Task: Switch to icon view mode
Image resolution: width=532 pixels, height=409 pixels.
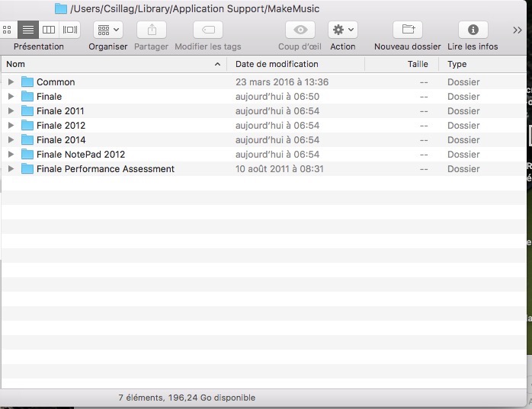Action: [8, 30]
